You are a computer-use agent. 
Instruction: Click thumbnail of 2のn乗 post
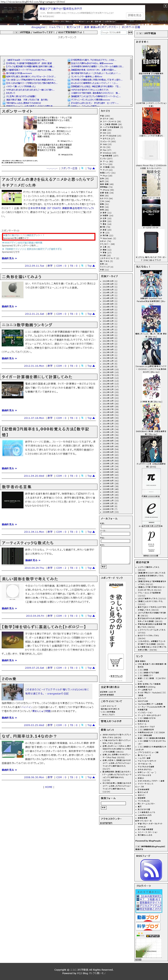(x=13, y=692)
